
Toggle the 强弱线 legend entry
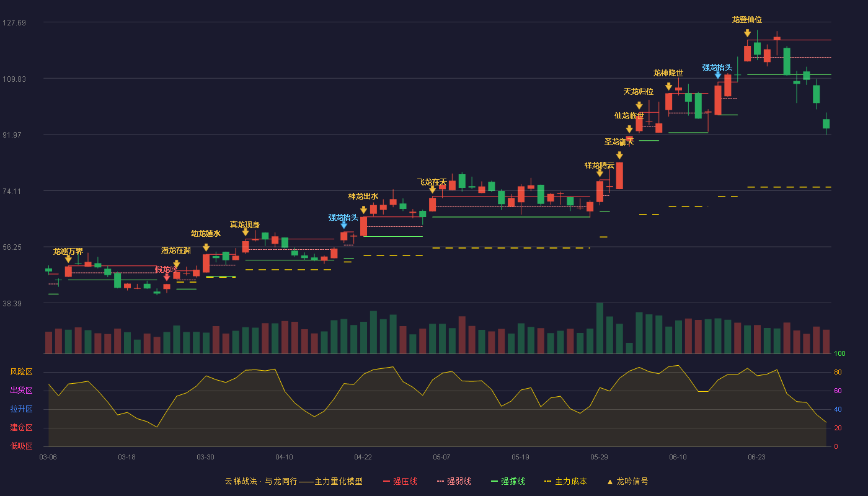454,481
